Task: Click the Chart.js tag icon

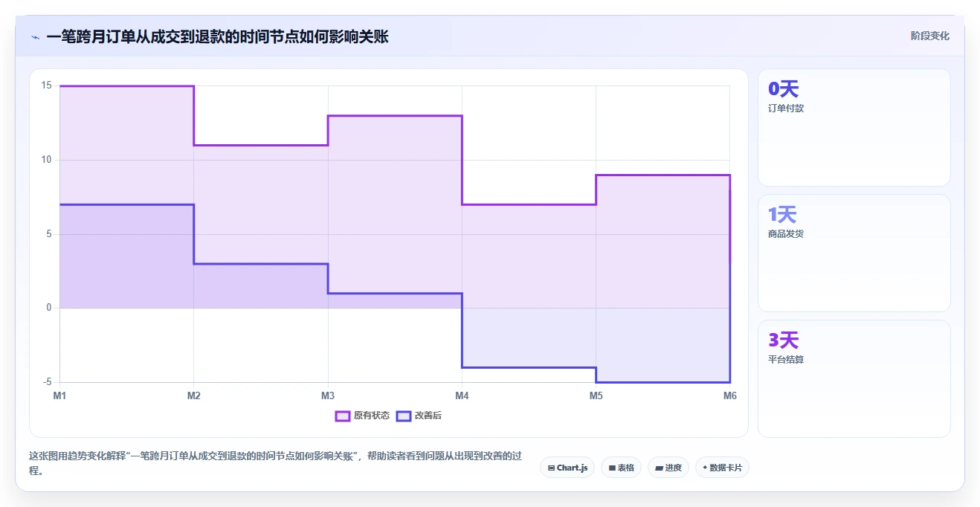Action: click(551, 468)
